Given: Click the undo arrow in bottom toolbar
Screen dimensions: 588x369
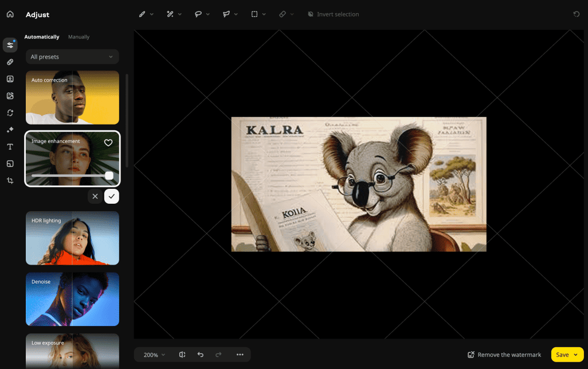Looking at the screenshot, I should (x=200, y=355).
